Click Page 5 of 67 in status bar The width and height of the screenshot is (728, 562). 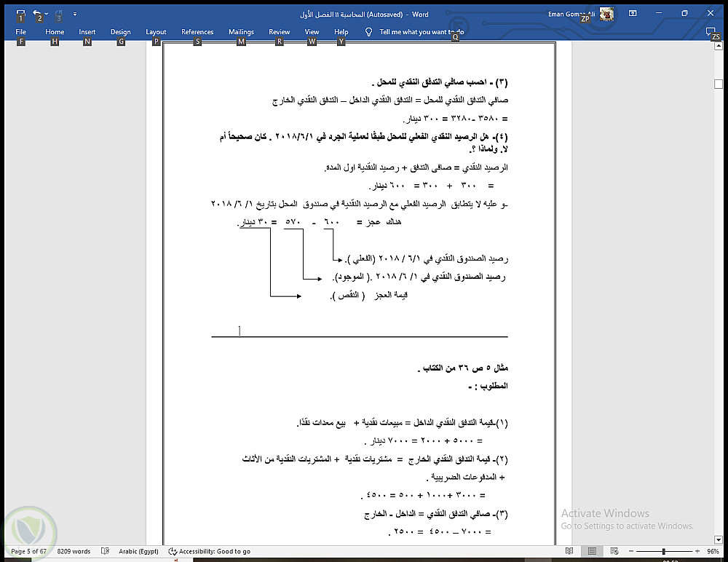(29, 551)
